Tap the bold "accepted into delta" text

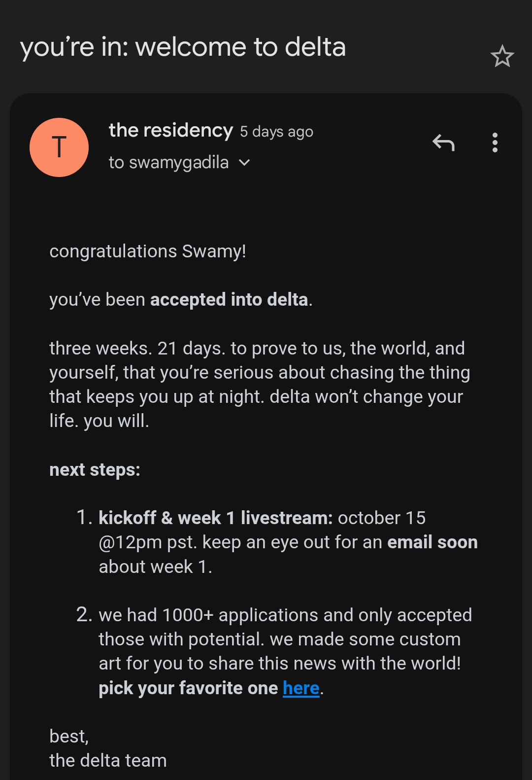(229, 300)
